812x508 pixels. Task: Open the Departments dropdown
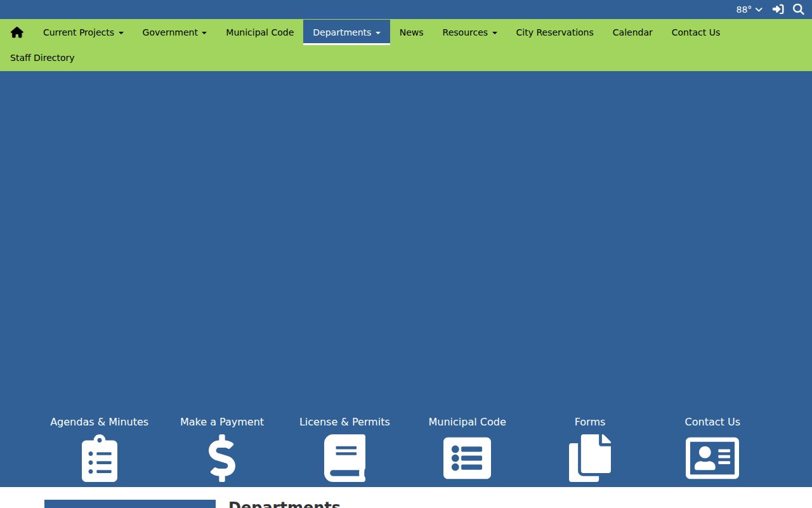click(346, 32)
